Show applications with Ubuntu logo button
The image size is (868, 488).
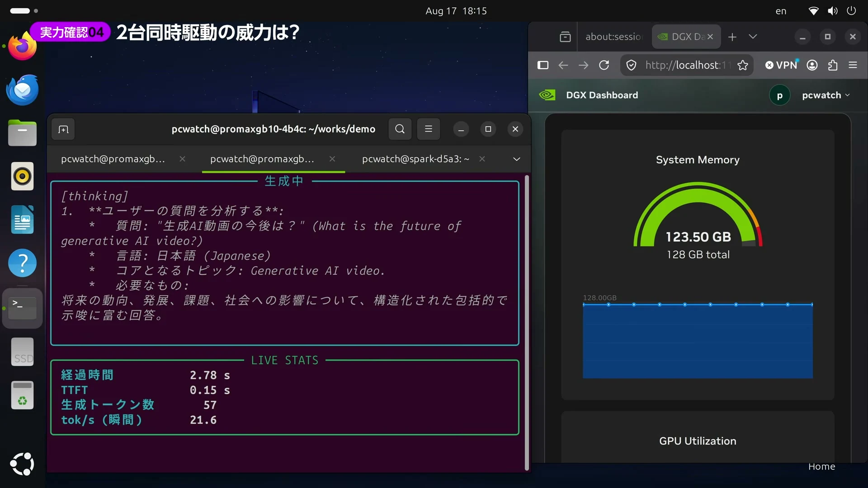coord(22,464)
